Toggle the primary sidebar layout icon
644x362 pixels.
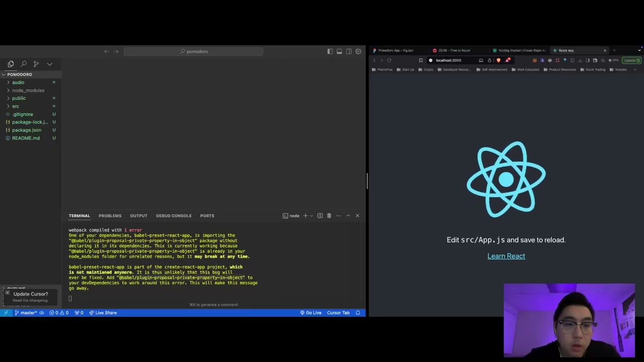tap(330, 51)
